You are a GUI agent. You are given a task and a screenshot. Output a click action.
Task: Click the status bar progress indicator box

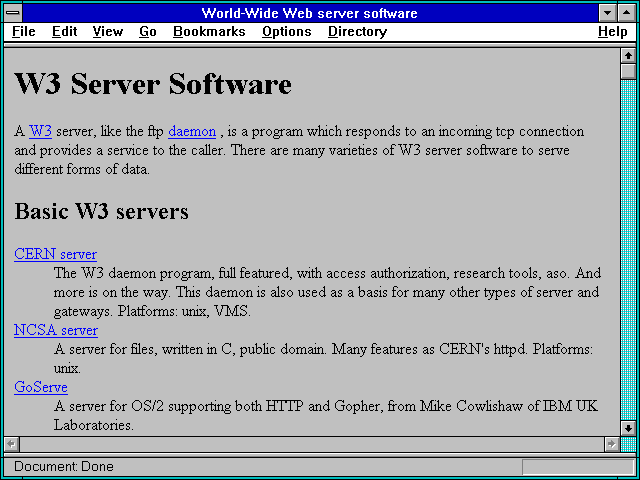coord(578,467)
